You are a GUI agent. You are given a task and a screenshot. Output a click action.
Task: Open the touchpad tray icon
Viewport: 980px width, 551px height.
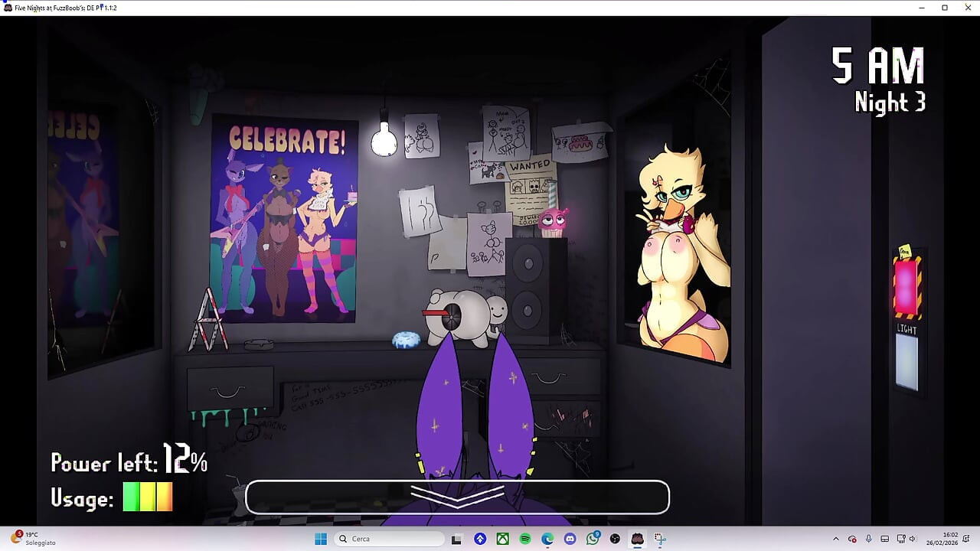(x=884, y=539)
